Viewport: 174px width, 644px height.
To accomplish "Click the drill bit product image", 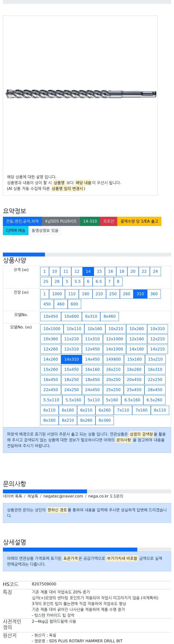I will pyautogui.click(x=81, y=94).
